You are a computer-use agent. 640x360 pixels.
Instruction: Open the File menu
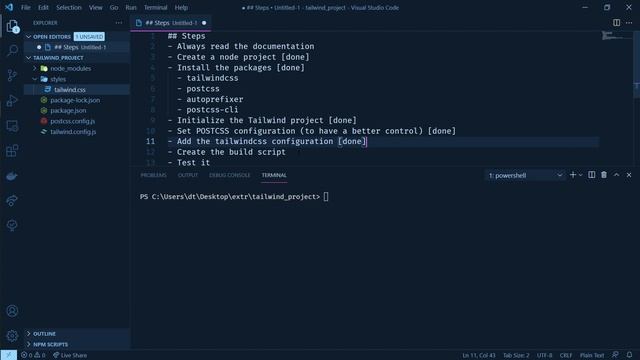click(x=25, y=7)
